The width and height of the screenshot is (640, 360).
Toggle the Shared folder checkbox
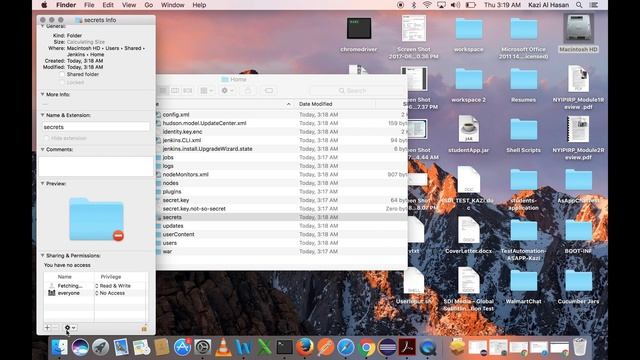coord(62,74)
